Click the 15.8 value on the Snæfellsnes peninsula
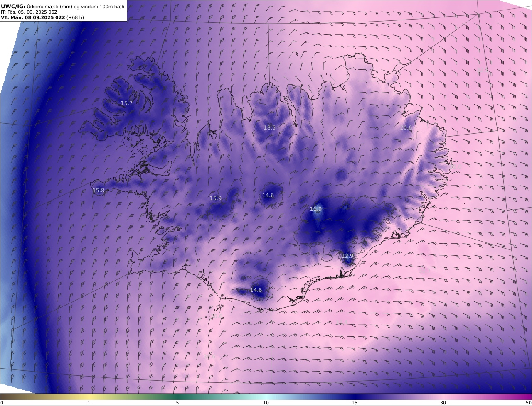 (x=99, y=190)
